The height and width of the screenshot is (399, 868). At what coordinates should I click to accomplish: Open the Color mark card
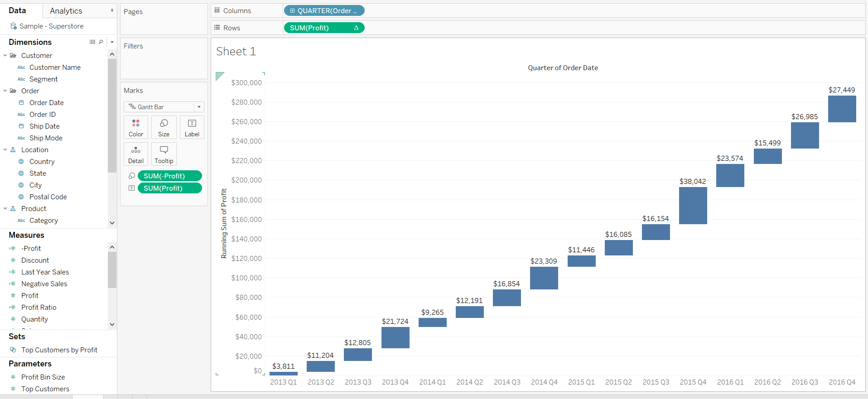click(136, 127)
